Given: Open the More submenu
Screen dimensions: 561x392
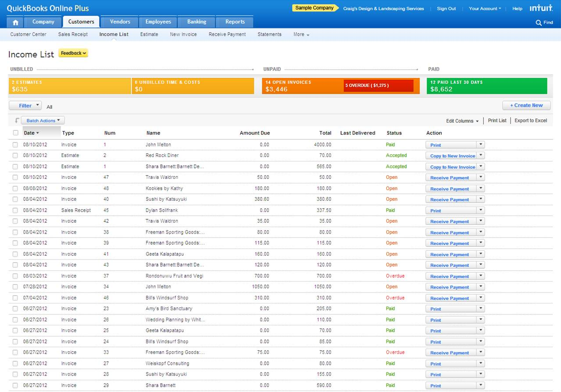Looking at the screenshot, I should click(301, 34).
